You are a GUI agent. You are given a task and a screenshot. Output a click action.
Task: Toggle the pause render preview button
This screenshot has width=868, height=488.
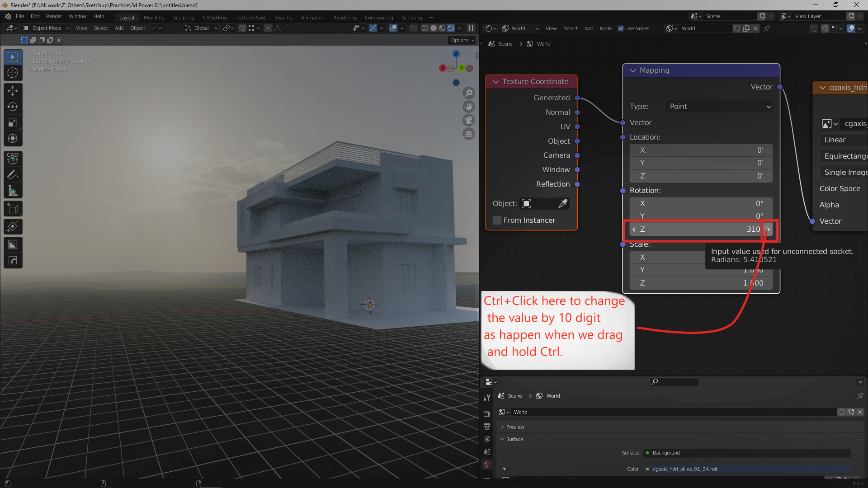(x=471, y=28)
